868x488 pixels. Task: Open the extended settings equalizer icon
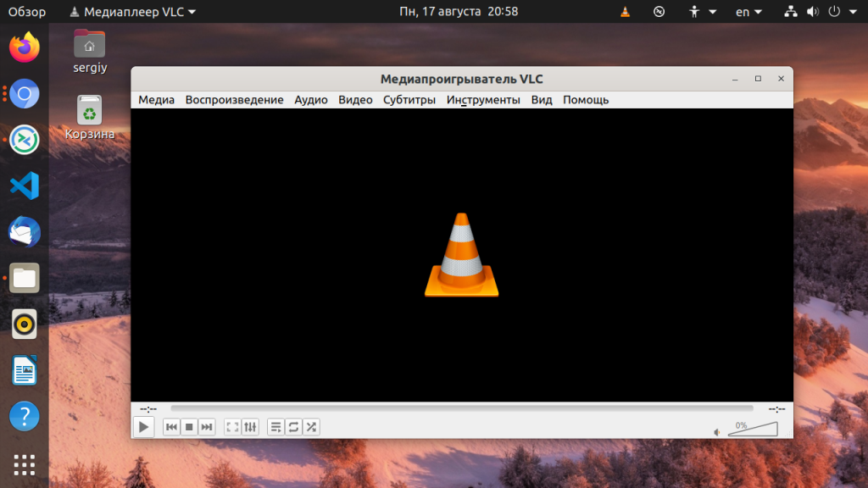[x=250, y=427]
